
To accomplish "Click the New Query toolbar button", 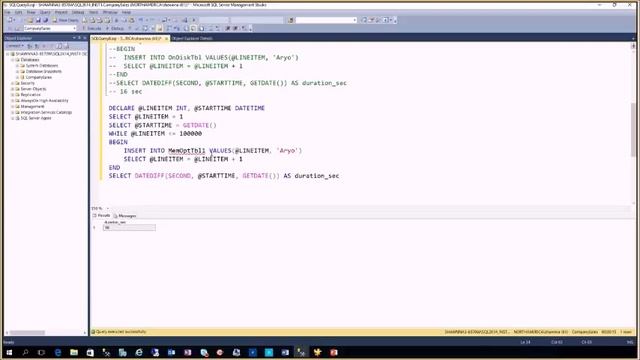I will (65, 20).
